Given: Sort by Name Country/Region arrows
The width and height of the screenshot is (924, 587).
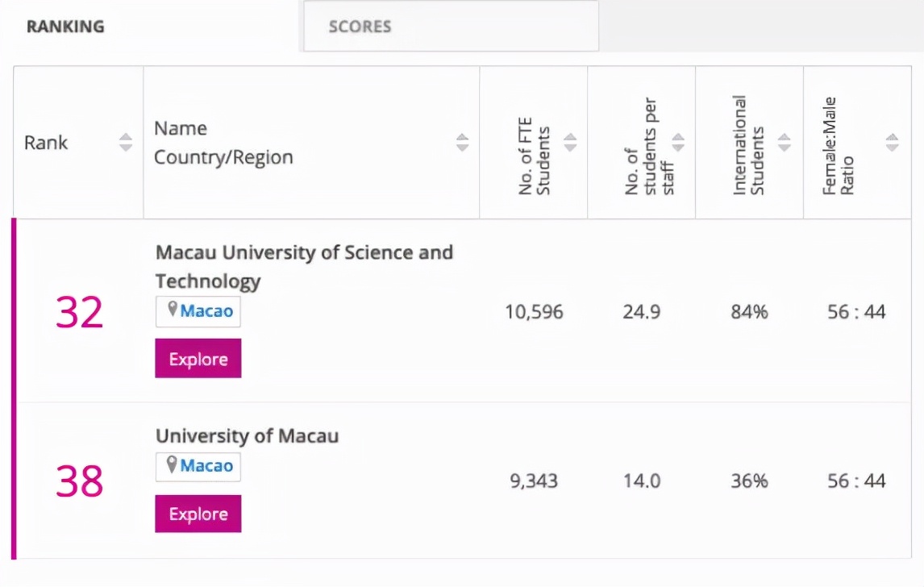Looking at the screenshot, I should coord(462,143).
